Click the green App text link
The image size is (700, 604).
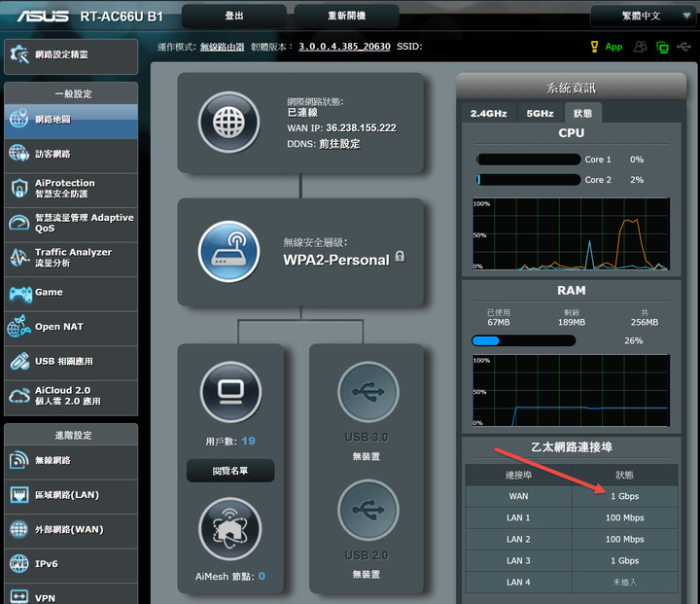[613, 47]
